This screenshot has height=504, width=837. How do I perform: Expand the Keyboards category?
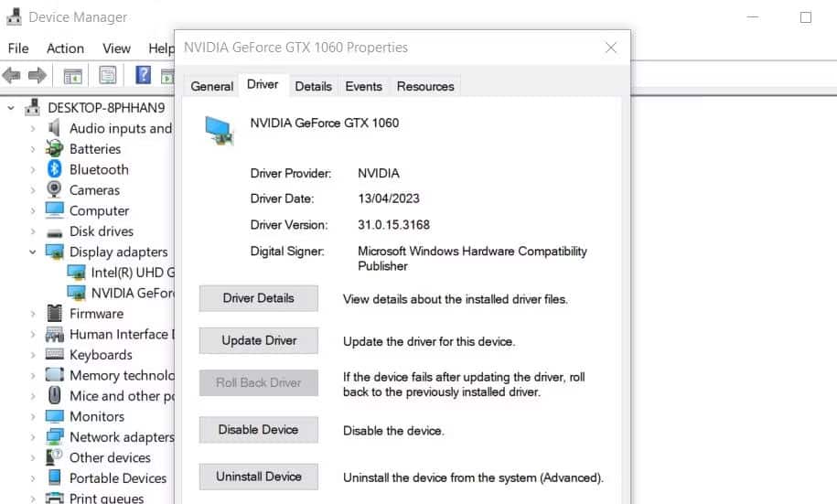(x=33, y=355)
